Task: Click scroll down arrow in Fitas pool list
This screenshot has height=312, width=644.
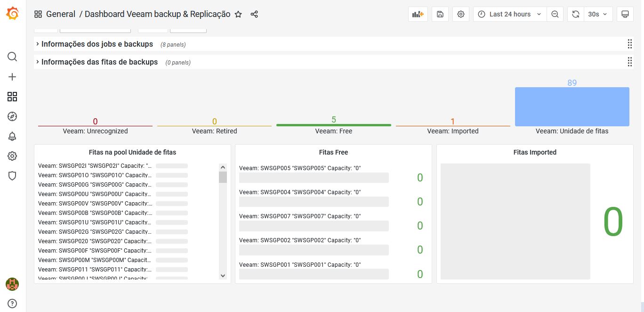Action: pos(223,276)
